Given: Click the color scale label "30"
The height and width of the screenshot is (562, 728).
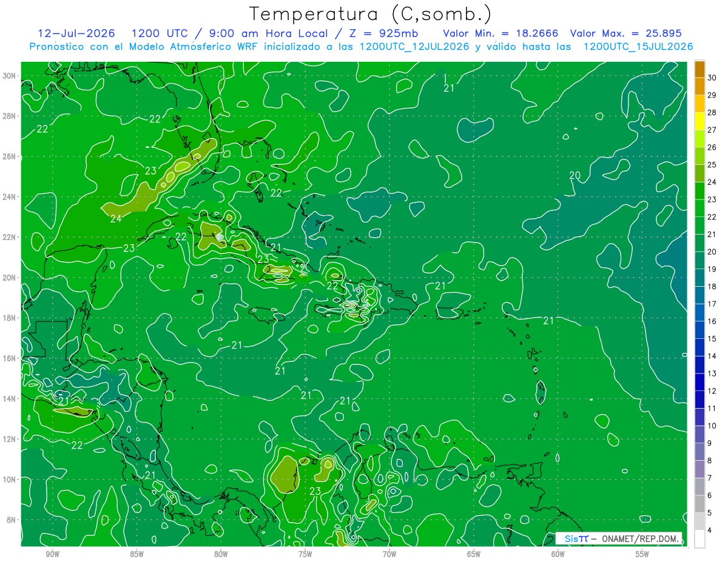Looking at the screenshot, I should (712, 78).
